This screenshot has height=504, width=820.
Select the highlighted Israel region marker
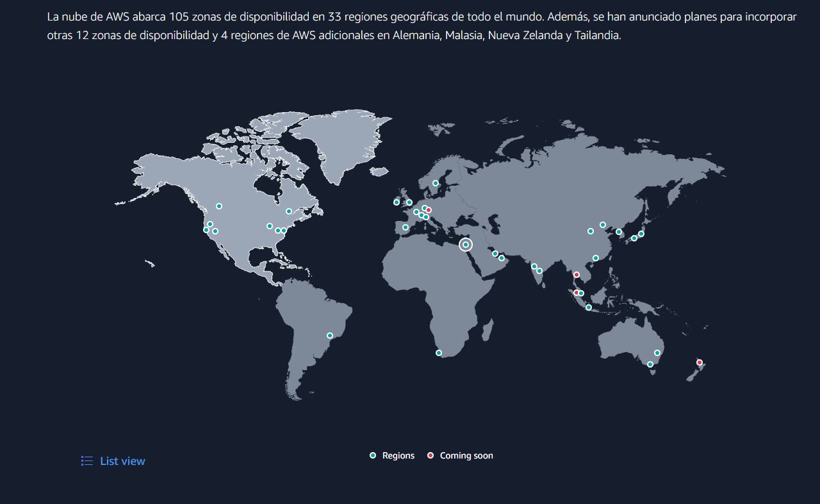466,245
